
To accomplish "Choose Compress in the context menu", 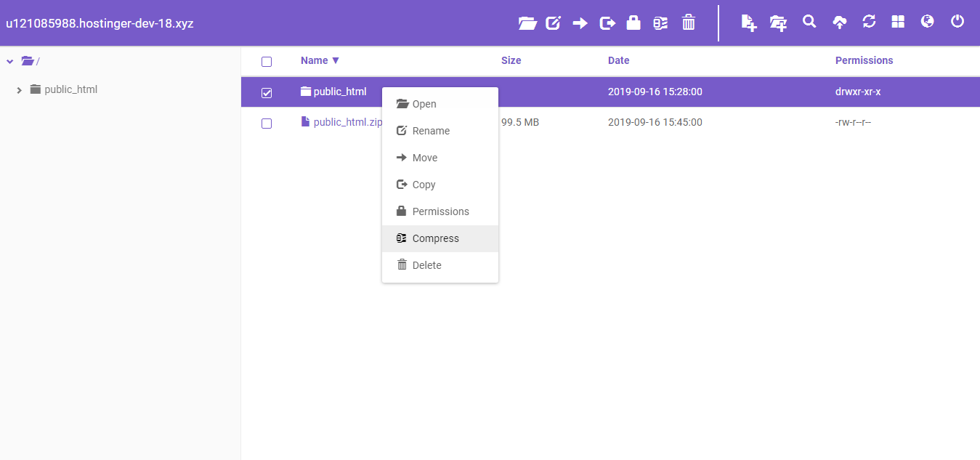I will click(440, 238).
